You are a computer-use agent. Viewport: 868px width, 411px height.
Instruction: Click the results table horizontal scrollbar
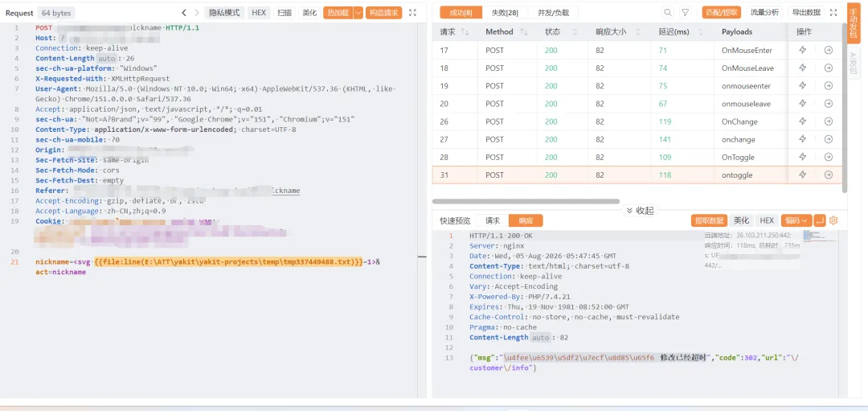[x=526, y=202]
